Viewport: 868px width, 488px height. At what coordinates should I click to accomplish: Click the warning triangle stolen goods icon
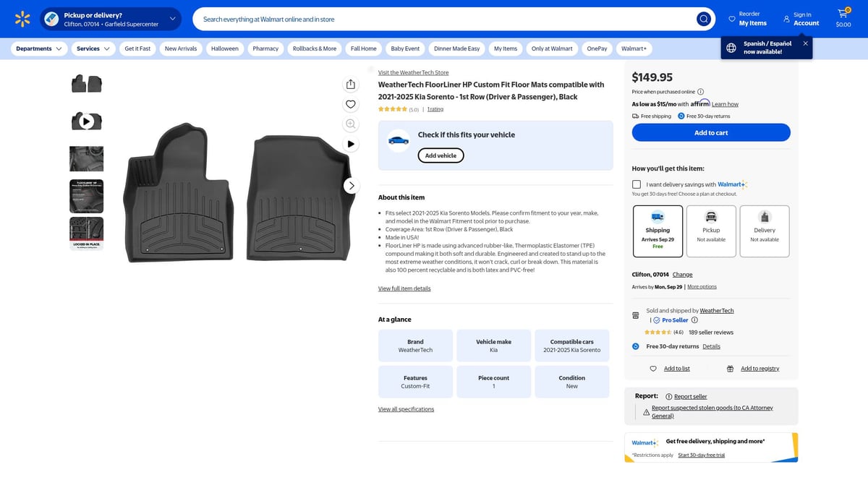tap(646, 411)
